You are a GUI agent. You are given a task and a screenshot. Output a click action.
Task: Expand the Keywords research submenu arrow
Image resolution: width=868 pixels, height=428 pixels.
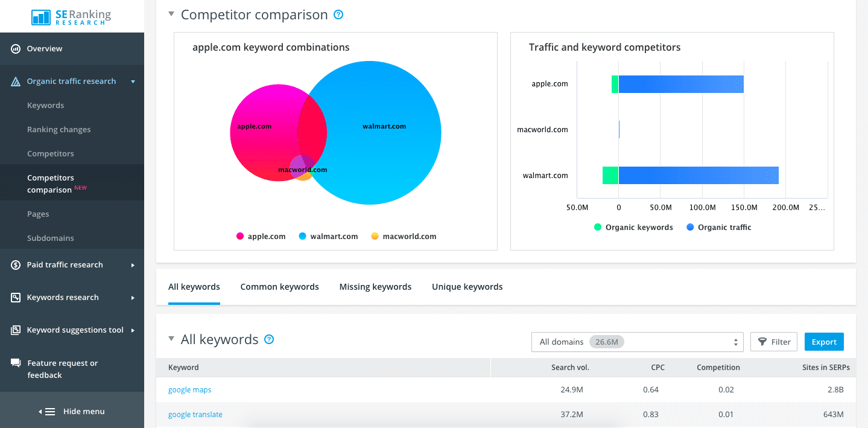pos(133,298)
